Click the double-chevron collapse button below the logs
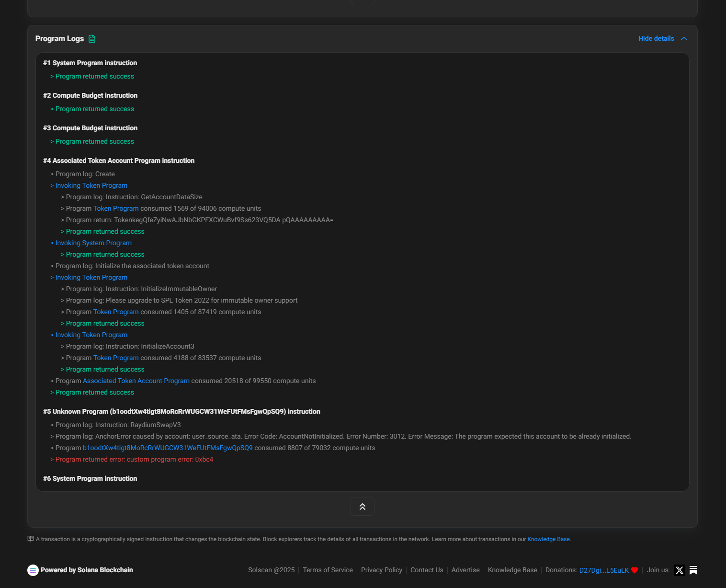The height and width of the screenshot is (588, 726). pos(363,507)
